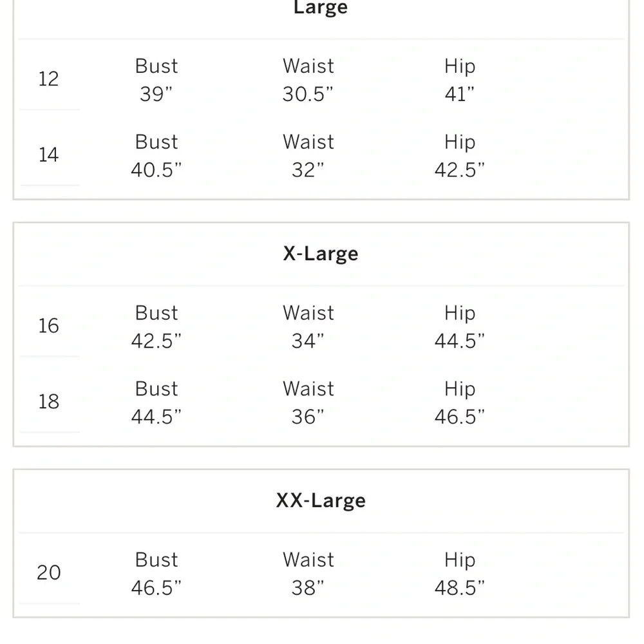Select the XX-Large section heading
644x644 pixels.
pos(320,500)
